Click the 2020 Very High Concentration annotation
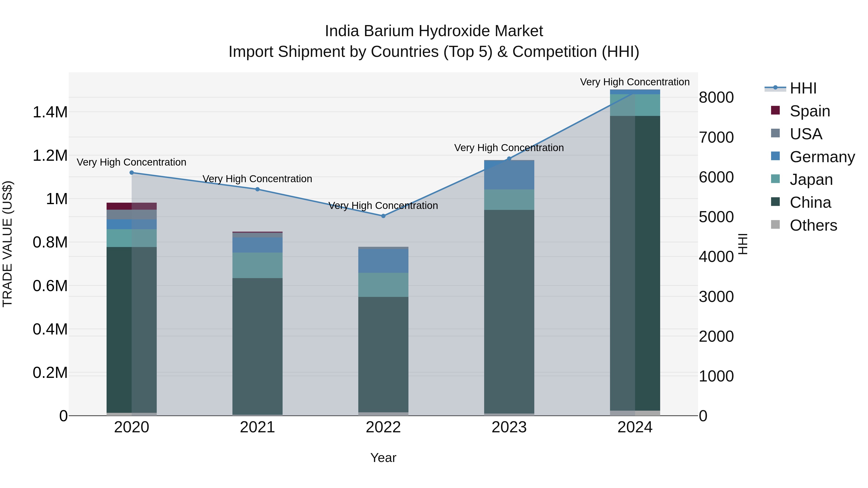The height and width of the screenshot is (488, 868). 131,162
